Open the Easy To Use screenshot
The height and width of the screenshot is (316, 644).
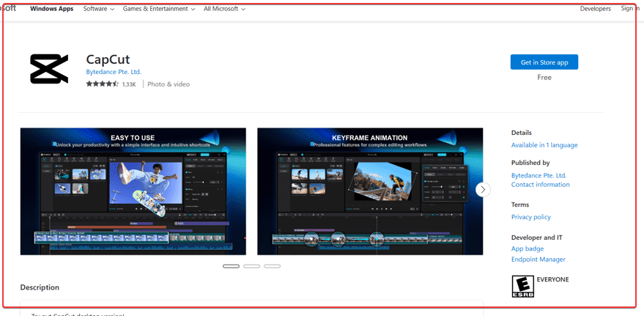(x=133, y=191)
